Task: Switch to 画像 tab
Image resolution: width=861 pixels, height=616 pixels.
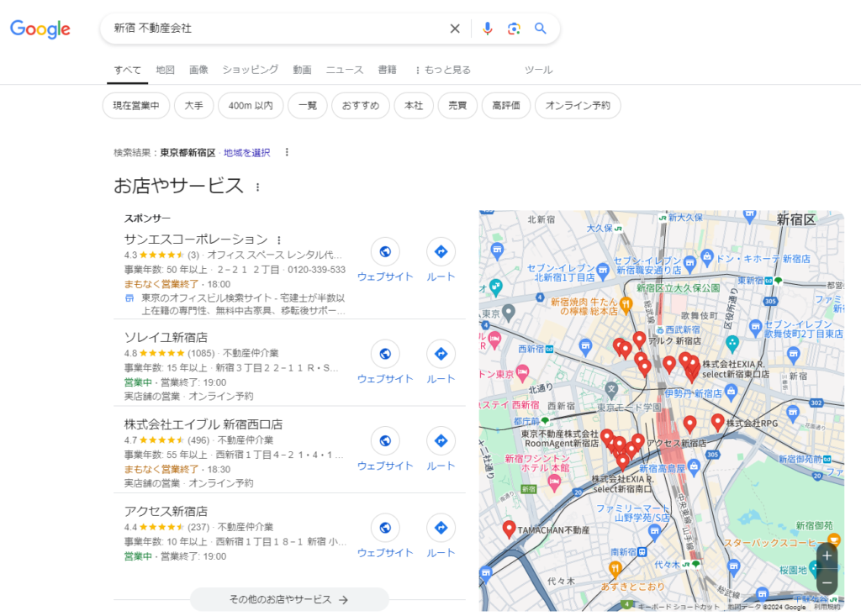Action: pos(198,70)
